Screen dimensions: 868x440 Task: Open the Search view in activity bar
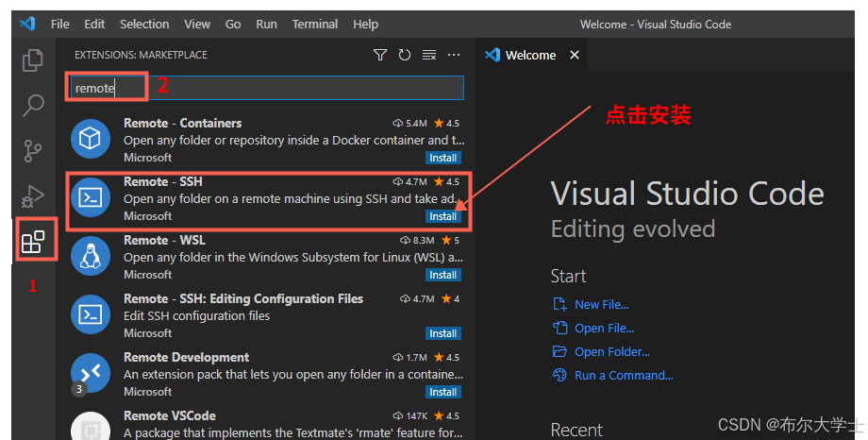(x=33, y=106)
